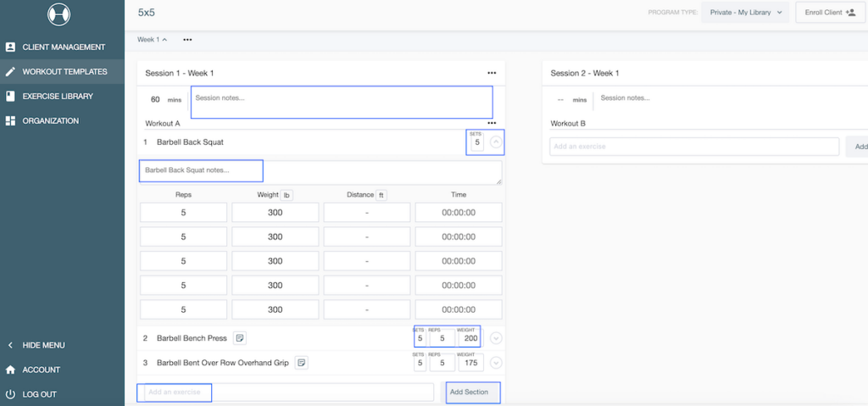
Task: Click the Session 1 notes field
Action: point(341,102)
